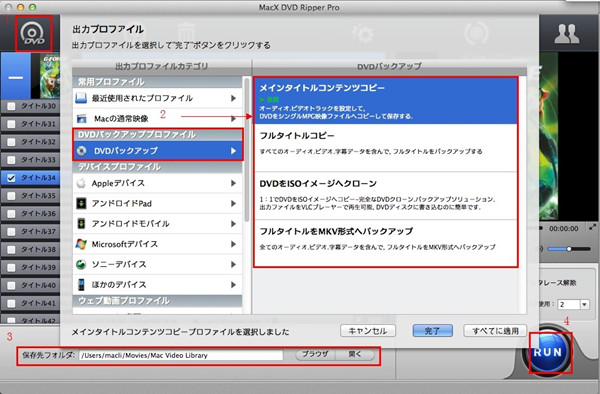Select フルタイトルコピー profile

click(x=385, y=148)
